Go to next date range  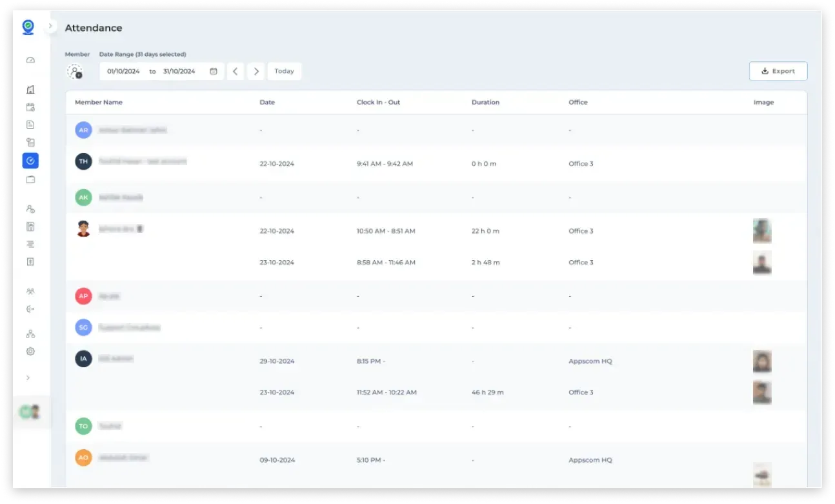tap(256, 72)
